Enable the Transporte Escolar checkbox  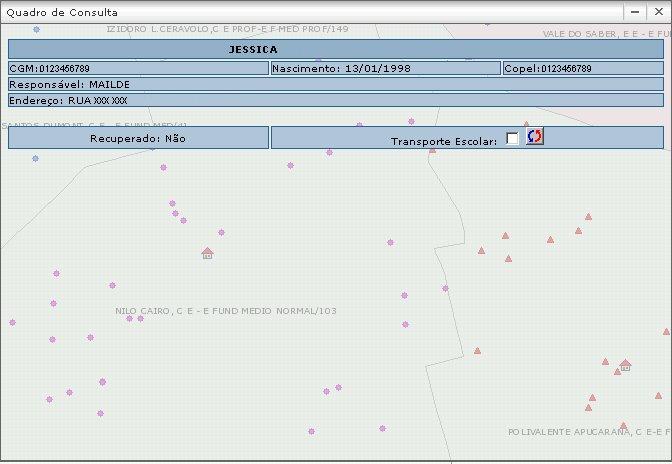[x=513, y=139]
